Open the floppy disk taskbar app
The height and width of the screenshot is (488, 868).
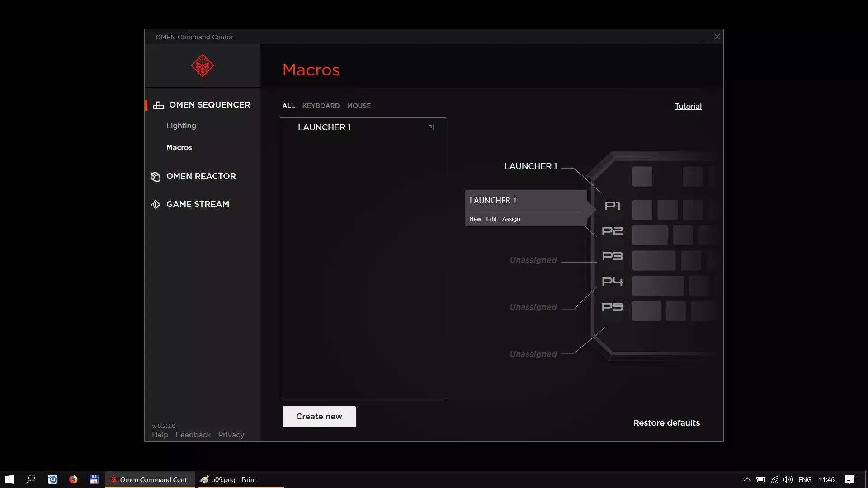point(94,479)
